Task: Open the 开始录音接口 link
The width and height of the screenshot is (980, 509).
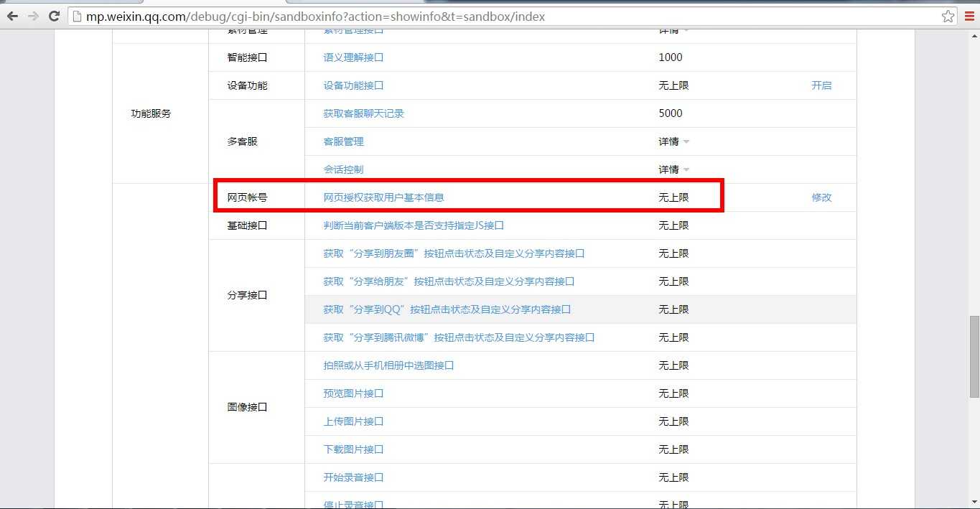Action: coord(353,477)
